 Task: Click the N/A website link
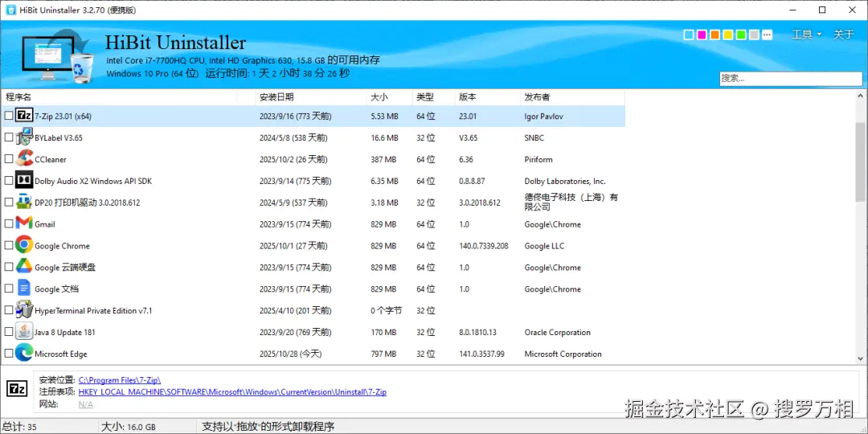click(x=86, y=404)
